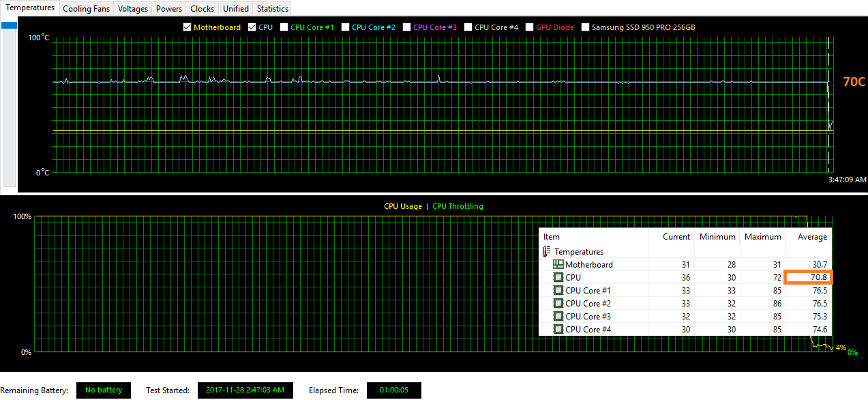Enable the Samsung SSD 950 PRO checkbox
This screenshot has height=400, width=868.
click(586, 27)
